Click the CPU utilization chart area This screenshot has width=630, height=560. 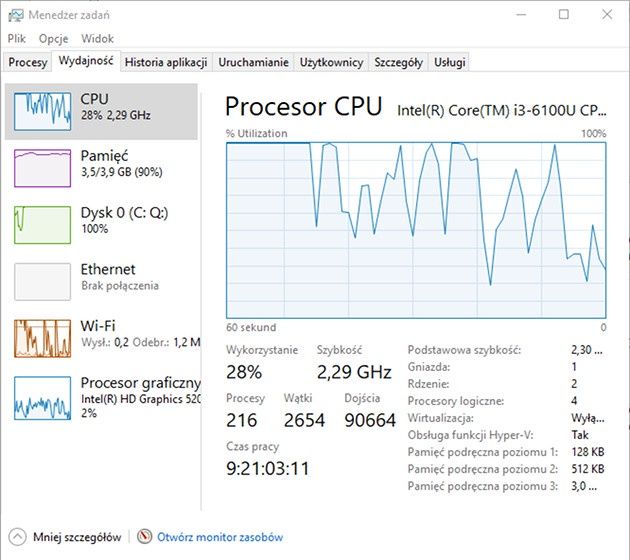pyautogui.click(x=416, y=230)
